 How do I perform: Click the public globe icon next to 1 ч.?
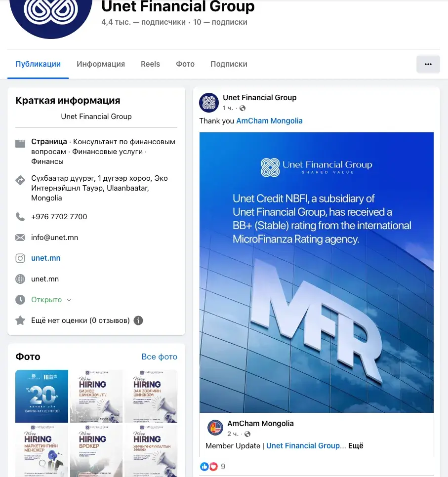point(243,108)
